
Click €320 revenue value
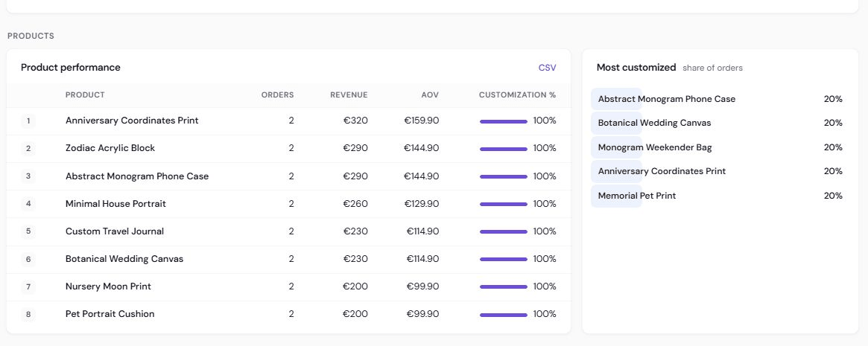(355, 121)
